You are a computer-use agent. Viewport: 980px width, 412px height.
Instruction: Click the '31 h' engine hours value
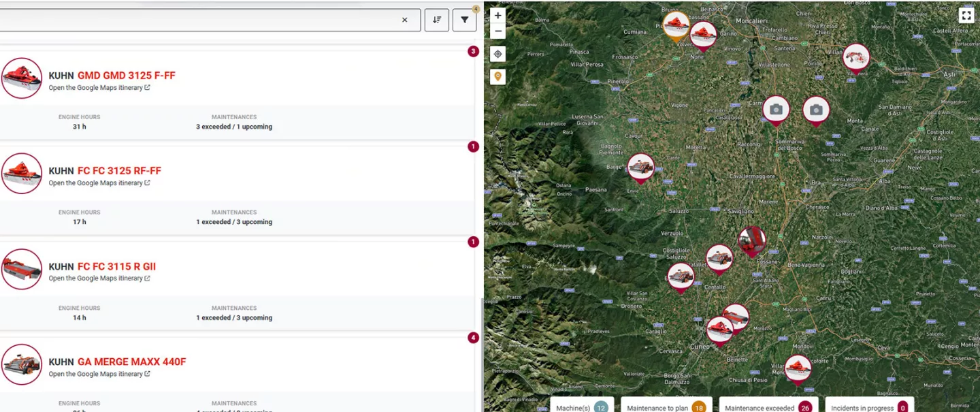coord(80,127)
